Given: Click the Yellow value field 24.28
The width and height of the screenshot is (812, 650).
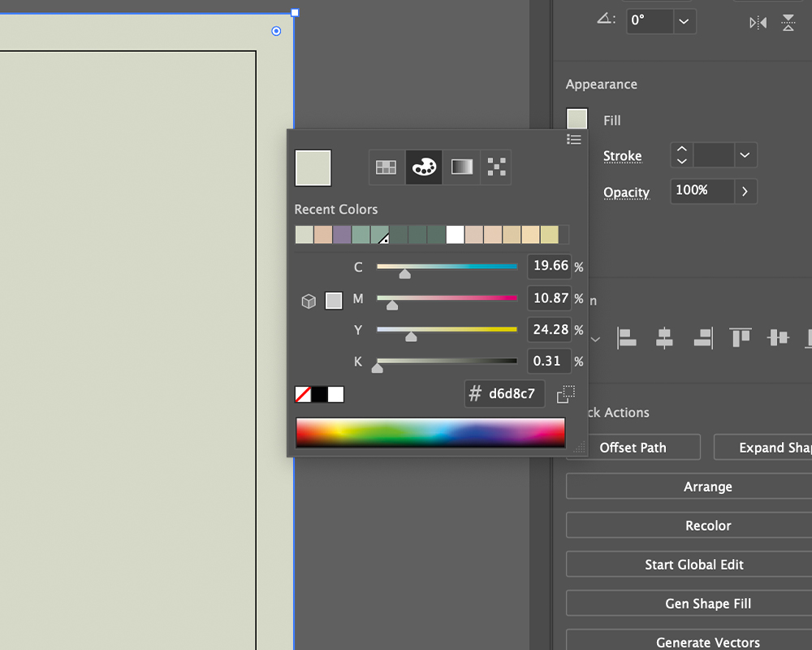Looking at the screenshot, I should tap(550, 330).
